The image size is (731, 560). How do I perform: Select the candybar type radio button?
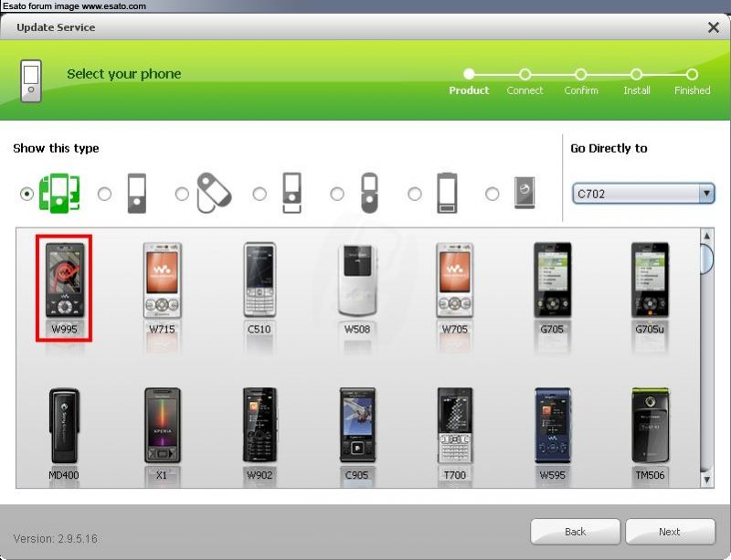(x=104, y=194)
